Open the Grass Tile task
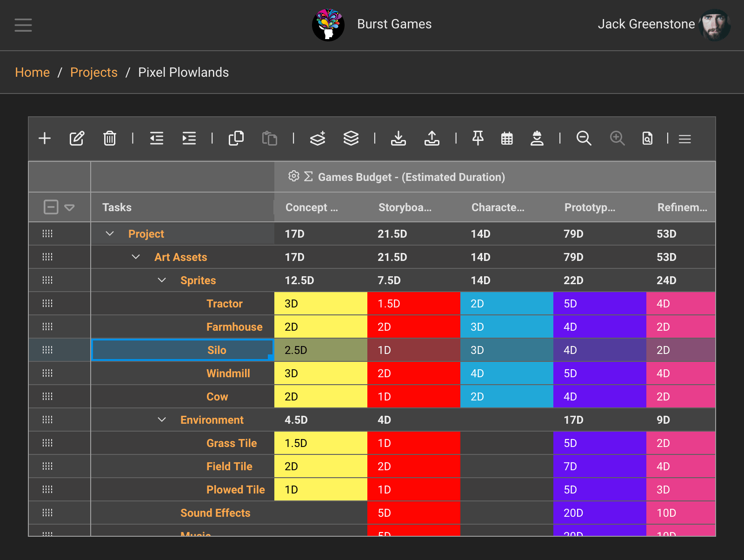The image size is (744, 560). click(x=232, y=443)
